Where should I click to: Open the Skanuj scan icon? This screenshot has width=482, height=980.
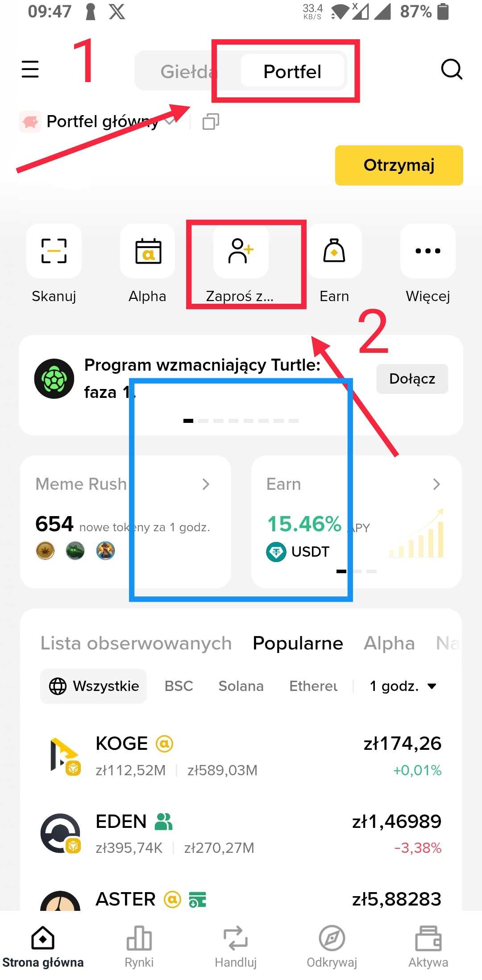(54, 251)
